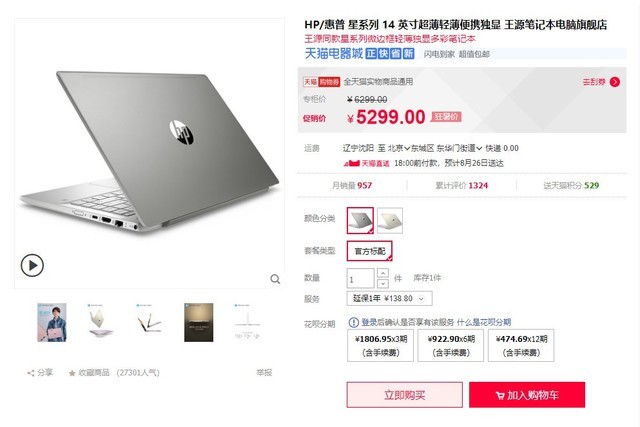The width and height of the screenshot is (640, 427).
Task: Select the thumbnail with the person holding laptop
Action: pyautogui.click(x=52, y=322)
